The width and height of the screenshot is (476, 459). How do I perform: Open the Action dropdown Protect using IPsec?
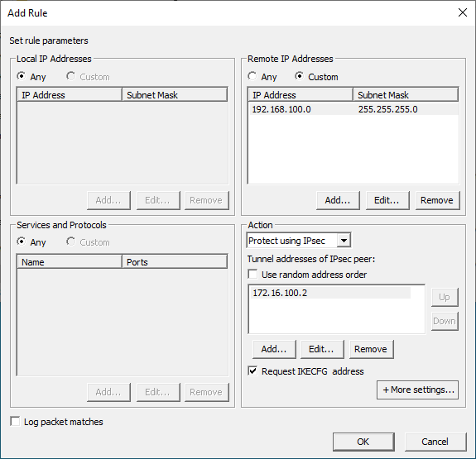pyautogui.click(x=299, y=241)
